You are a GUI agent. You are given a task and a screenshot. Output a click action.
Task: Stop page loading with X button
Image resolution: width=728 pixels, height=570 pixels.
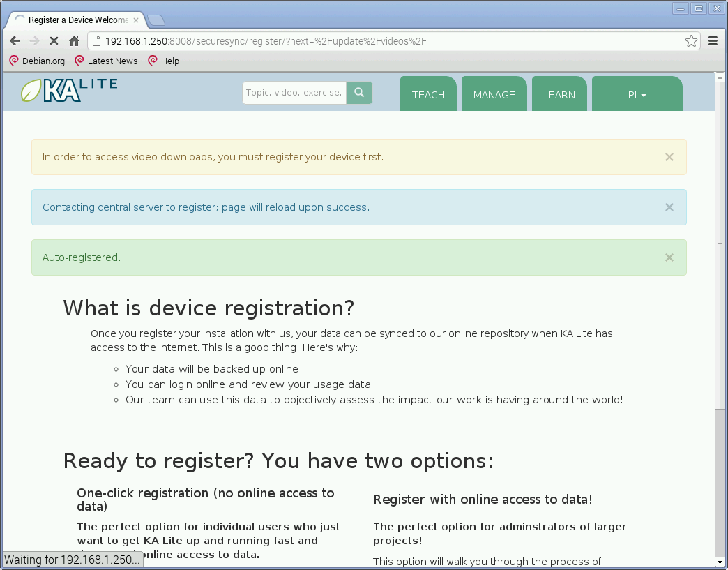pos(54,41)
